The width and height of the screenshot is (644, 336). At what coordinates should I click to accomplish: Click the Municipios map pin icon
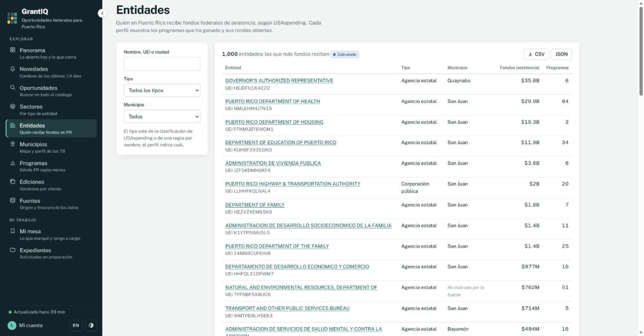[13, 144]
